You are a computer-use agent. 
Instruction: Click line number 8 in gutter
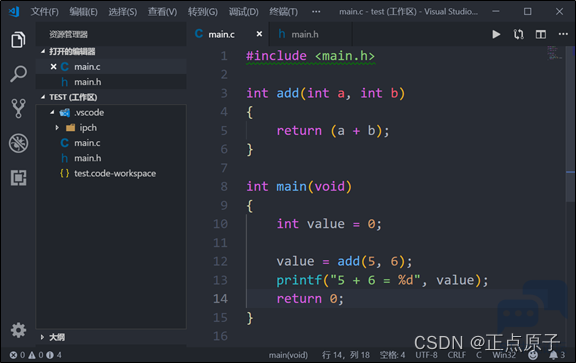click(x=224, y=187)
